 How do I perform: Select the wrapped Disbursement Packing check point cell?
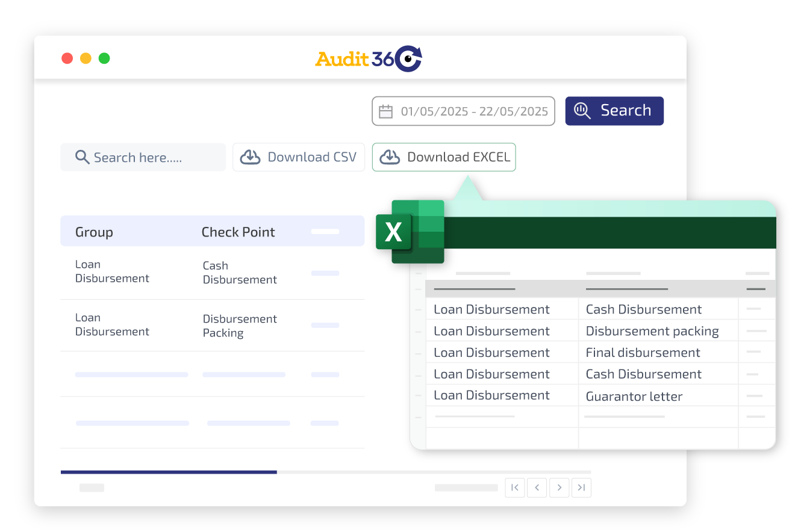pos(240,326)
